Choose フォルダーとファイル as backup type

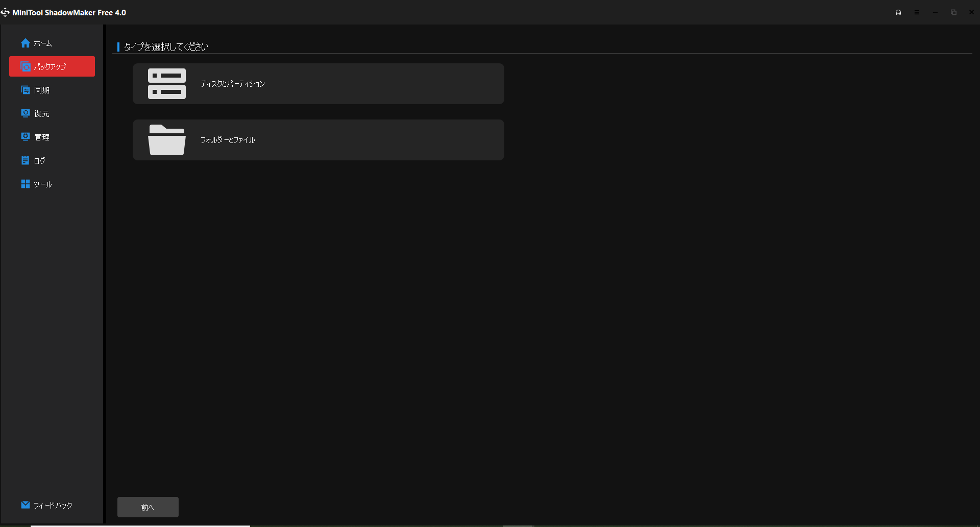tap(227, 140)
